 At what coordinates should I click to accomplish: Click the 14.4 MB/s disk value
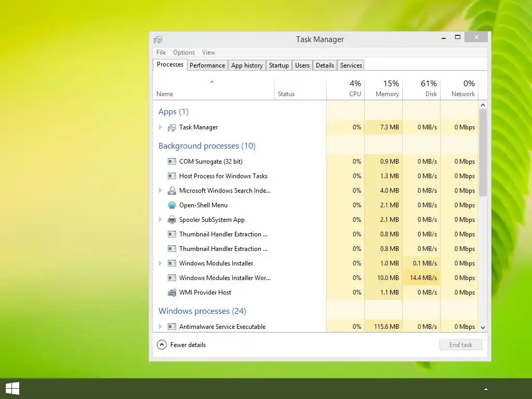pyautogui.click(x=423, y=278)
